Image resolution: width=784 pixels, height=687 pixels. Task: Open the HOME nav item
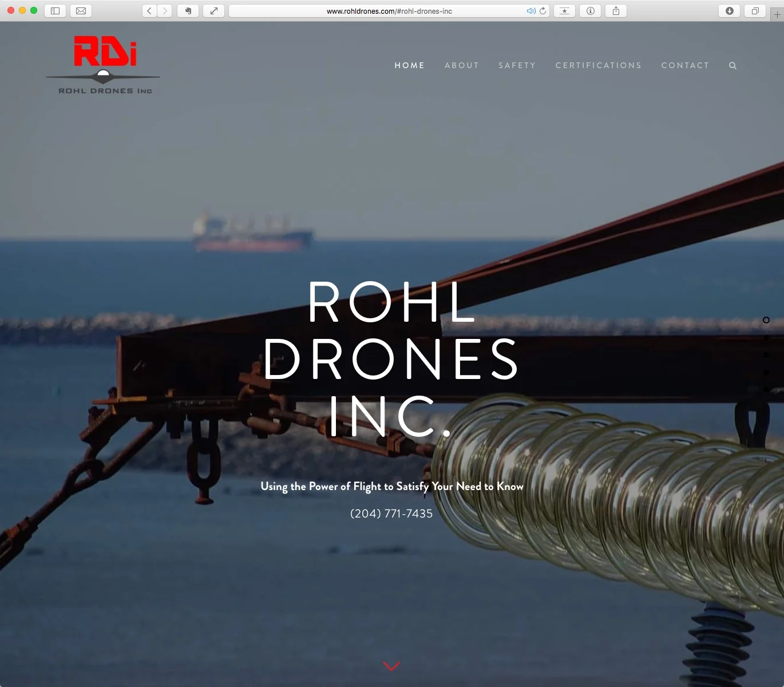pyautogui.click(x=410, y=65)
